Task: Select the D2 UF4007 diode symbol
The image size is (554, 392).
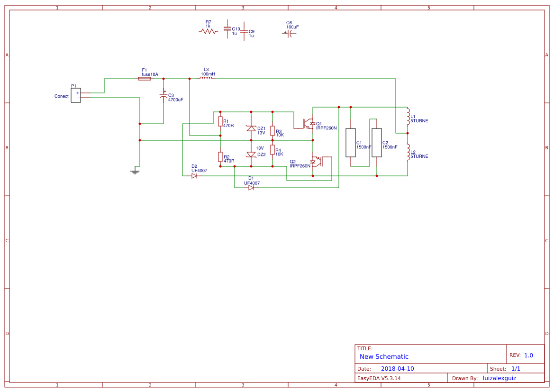Action: pos(194,175)
